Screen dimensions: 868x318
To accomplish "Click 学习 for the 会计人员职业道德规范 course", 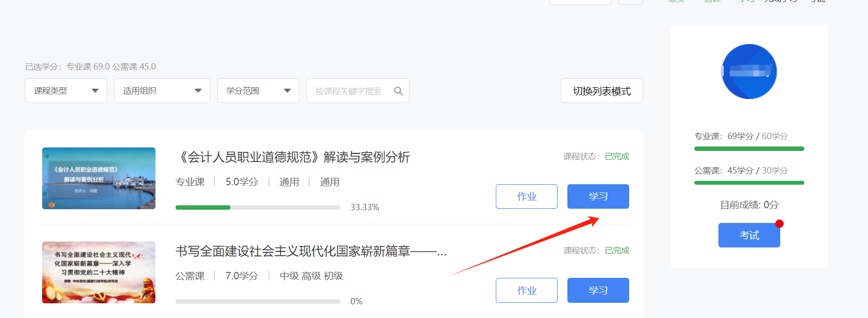I will pos(598,196).
